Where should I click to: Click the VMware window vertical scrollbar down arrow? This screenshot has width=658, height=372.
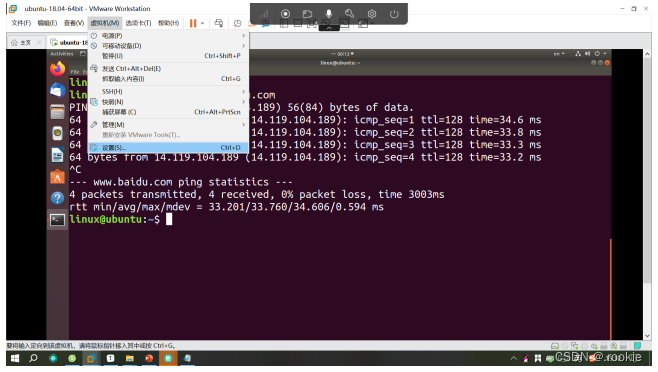(x=648, y=336)
